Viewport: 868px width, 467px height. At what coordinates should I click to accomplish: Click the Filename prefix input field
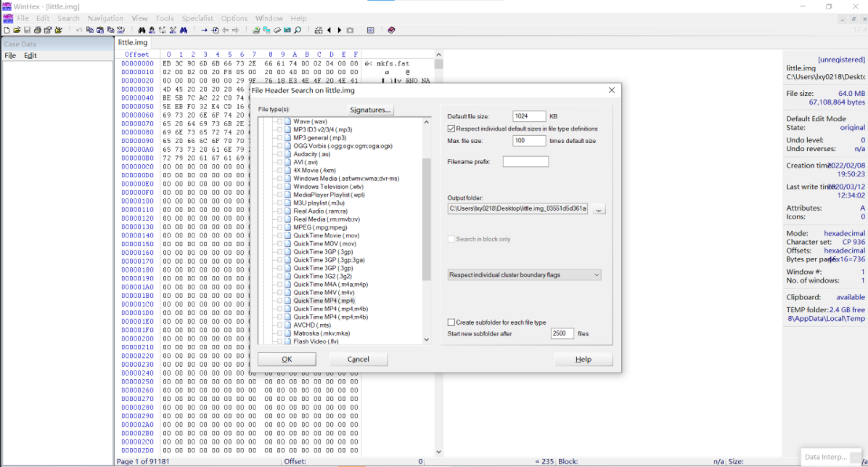coord(525,161)
